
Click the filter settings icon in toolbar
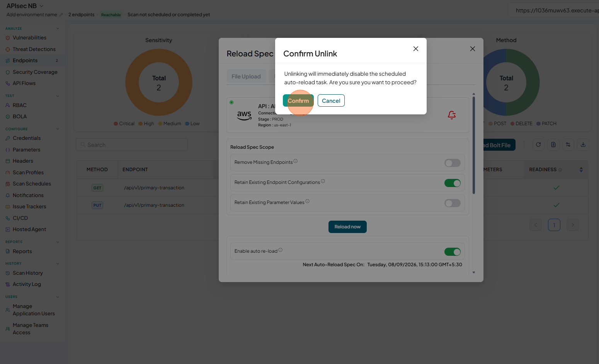[568, 145]
